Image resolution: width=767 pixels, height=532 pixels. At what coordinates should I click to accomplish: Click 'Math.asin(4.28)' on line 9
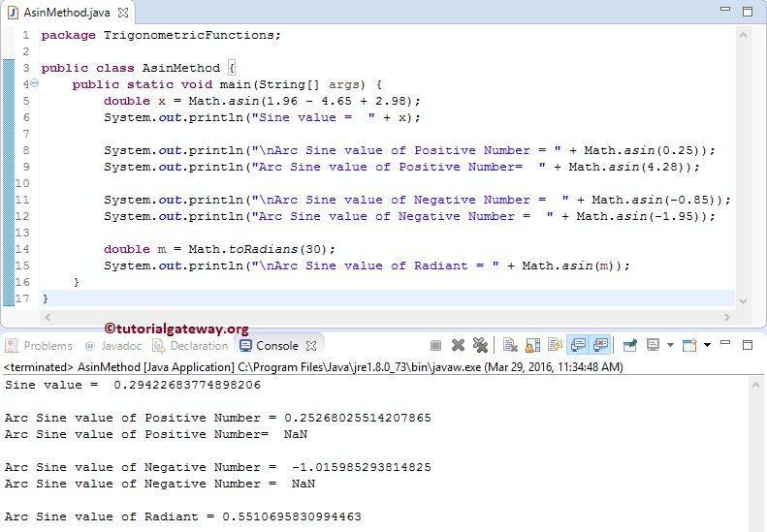628,168
